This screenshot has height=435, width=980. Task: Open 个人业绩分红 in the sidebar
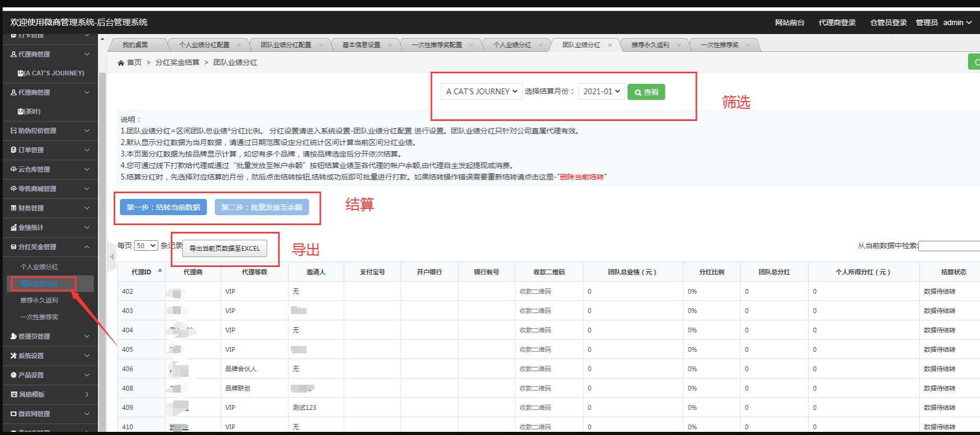click(39, 267)
